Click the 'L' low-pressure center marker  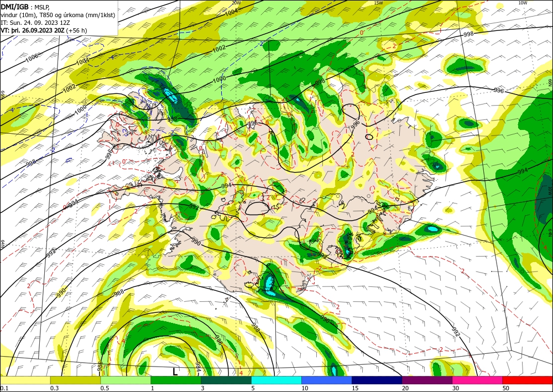point(175,372)
